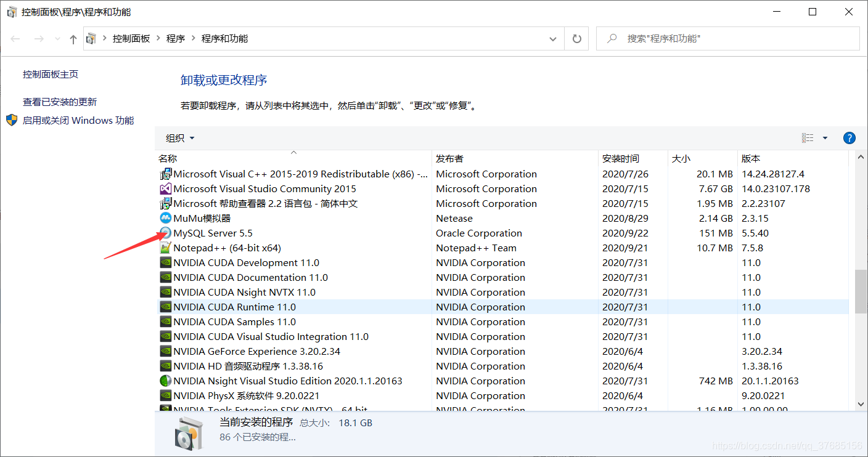Click the shield icon beside Windows 功能
This screenshot has width=868, height=457.
click(x=12, y=120)
